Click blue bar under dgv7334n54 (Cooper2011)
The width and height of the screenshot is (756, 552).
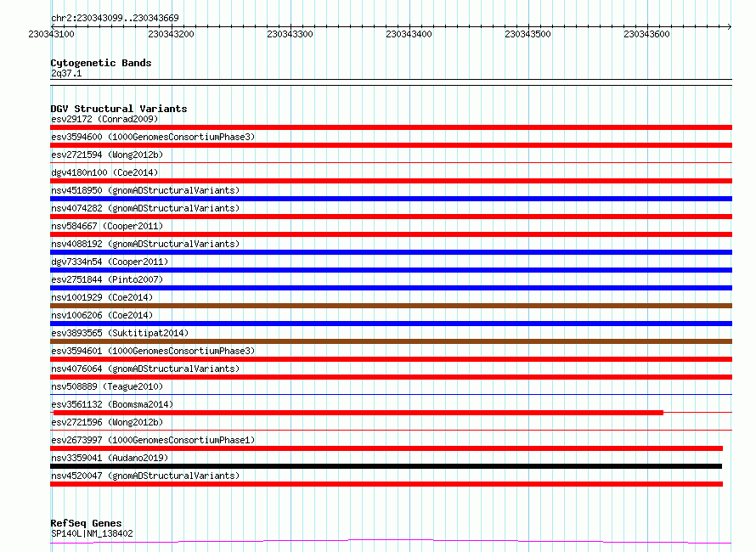(x=391, y=270)
